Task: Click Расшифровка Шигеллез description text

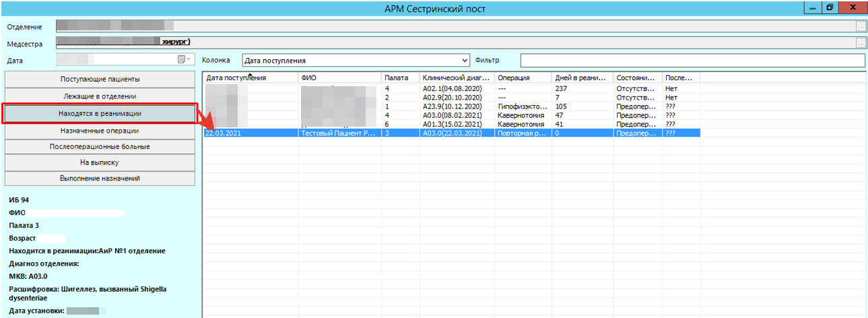Action: (x=87, y=293)
